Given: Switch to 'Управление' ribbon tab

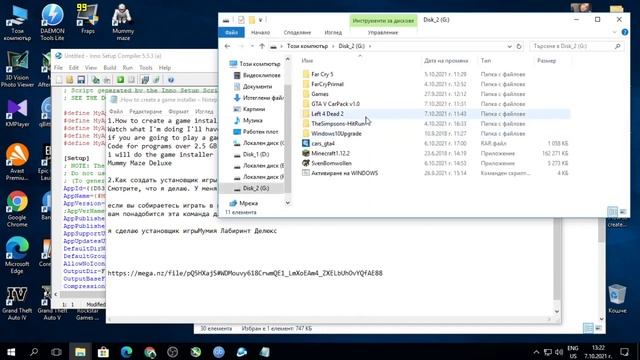Looking at the screenshot, I should pos(383,32).
